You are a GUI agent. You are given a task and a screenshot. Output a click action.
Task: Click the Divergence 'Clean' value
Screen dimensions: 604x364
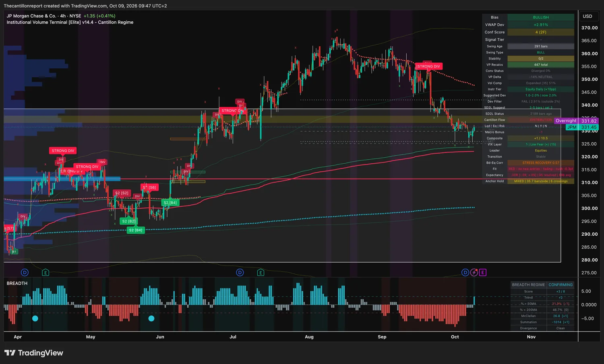tap(561, 328)
